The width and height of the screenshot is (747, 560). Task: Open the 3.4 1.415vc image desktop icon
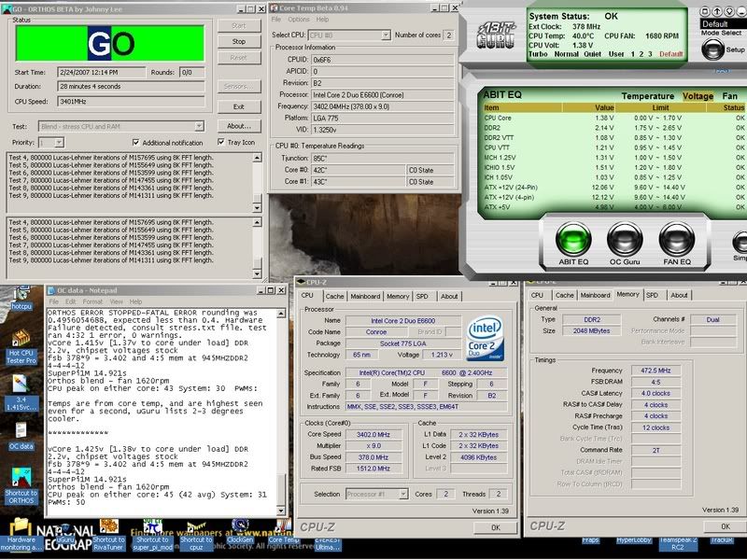pyautogui.click(x=21, y=393)
